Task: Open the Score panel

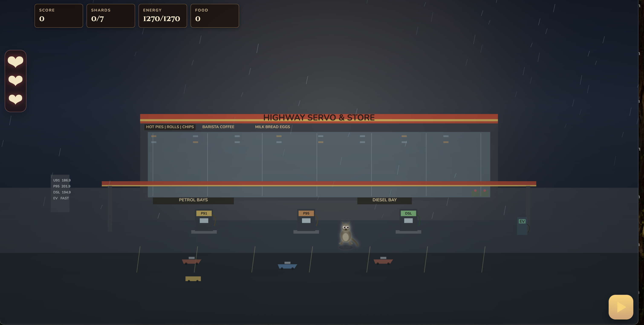Action: [59, 16]
